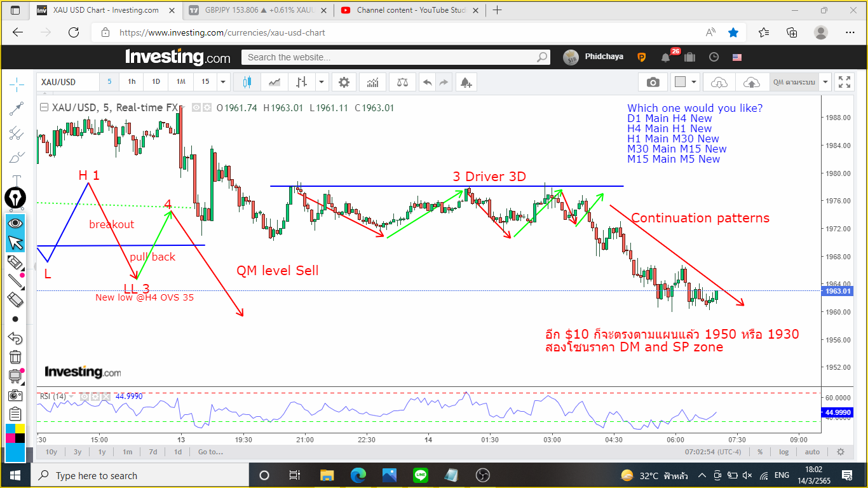Favorite this page with star icon
868x488 pixels.
733,32
